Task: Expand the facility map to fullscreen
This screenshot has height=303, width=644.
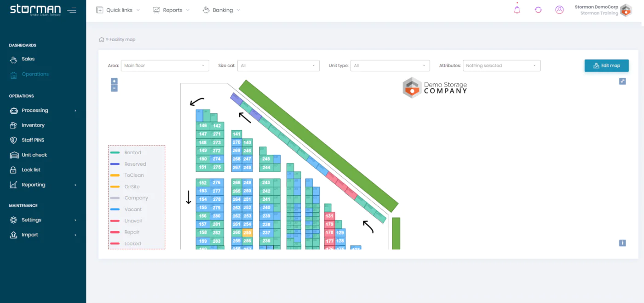Action: click(x=622, y=82)
